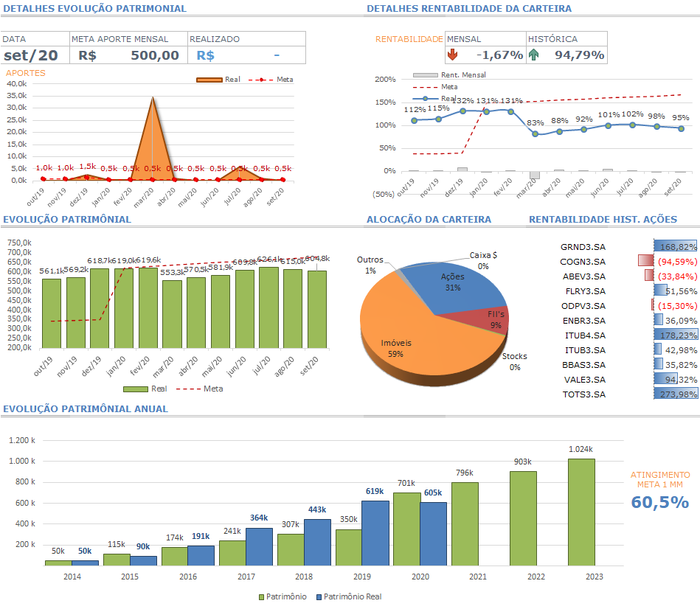
Task: Click the green up arrow icon beside 94,79%
Action: (x=533, y=55)
